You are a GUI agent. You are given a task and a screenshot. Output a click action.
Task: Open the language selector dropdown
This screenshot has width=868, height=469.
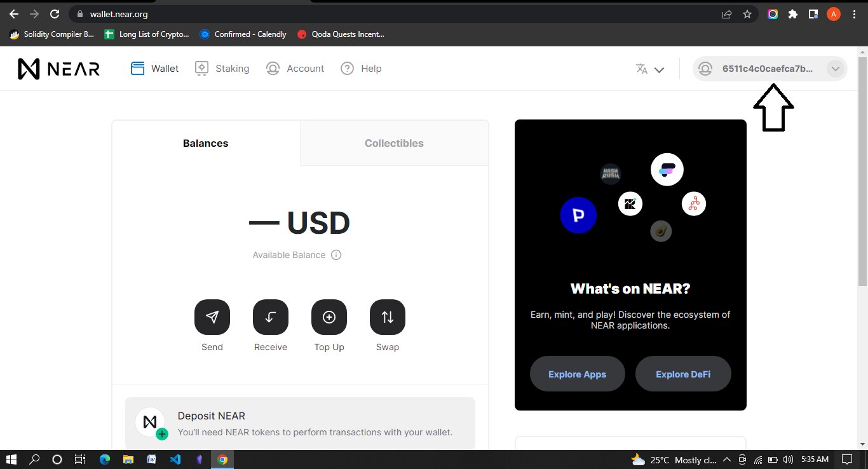tap(649, 69)
